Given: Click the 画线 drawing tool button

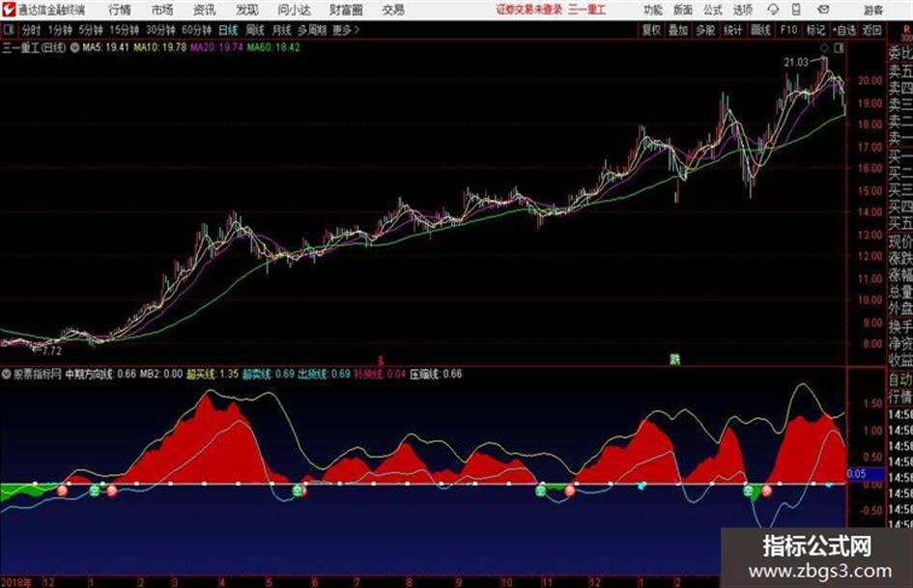Looking at the screenshot, I should (x=760, y=30).
